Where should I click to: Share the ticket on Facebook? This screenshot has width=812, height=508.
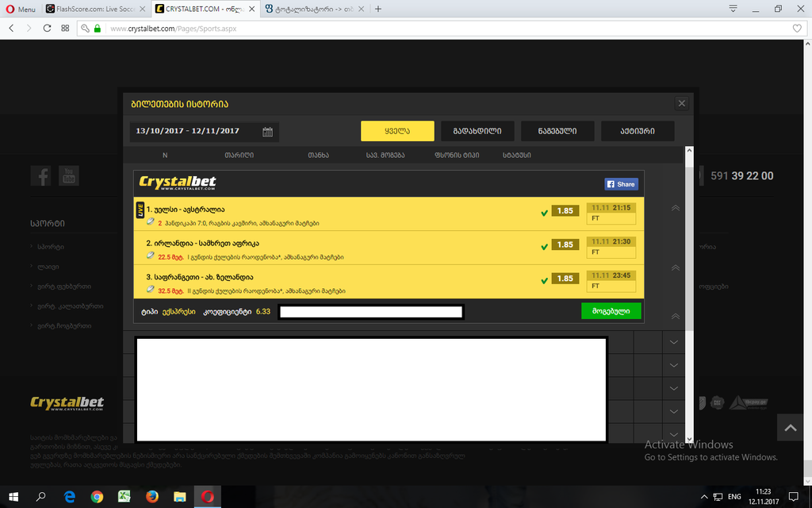point(621,184)
